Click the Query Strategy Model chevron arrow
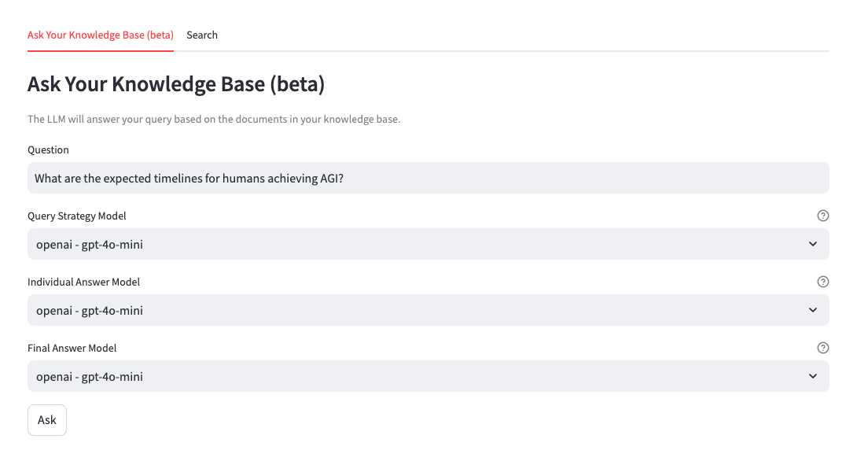 [813, 244]
